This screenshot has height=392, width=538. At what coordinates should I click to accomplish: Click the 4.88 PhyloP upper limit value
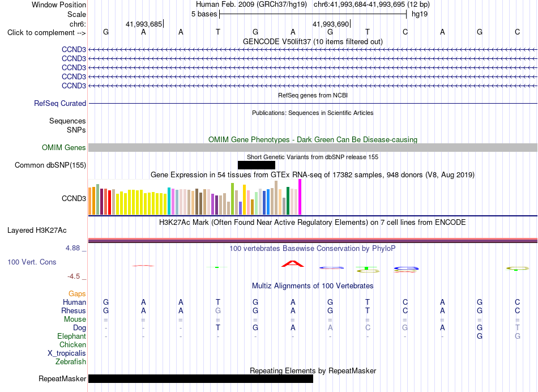[72, 248]
